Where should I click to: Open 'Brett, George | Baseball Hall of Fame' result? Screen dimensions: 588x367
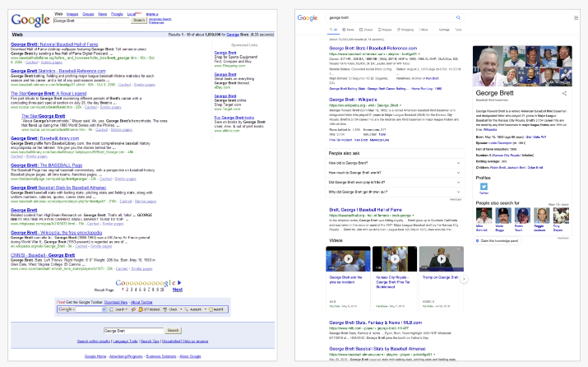tap(365, 210)
